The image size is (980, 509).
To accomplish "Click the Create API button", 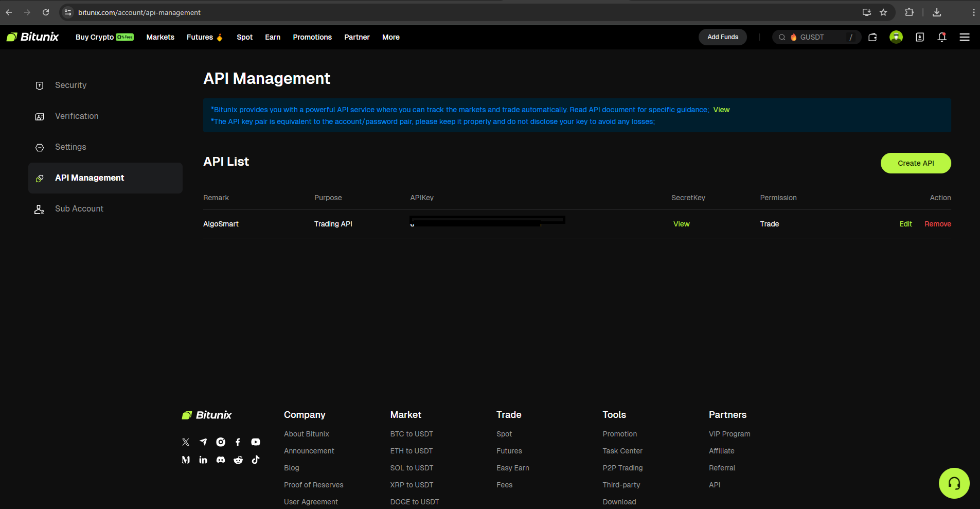I will [x=915, y=163].
